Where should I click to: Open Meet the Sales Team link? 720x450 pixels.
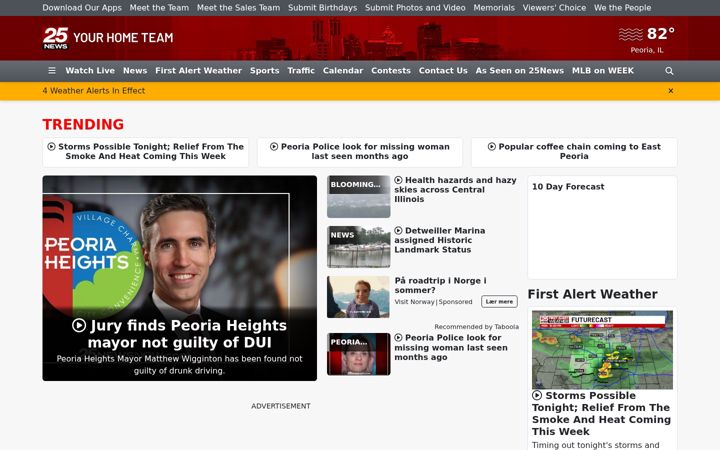(238, 8)
